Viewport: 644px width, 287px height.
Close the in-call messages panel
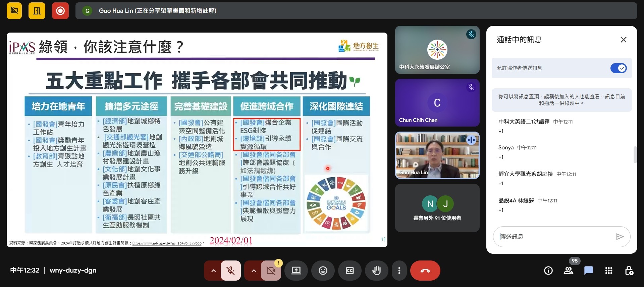pos(624,40)
